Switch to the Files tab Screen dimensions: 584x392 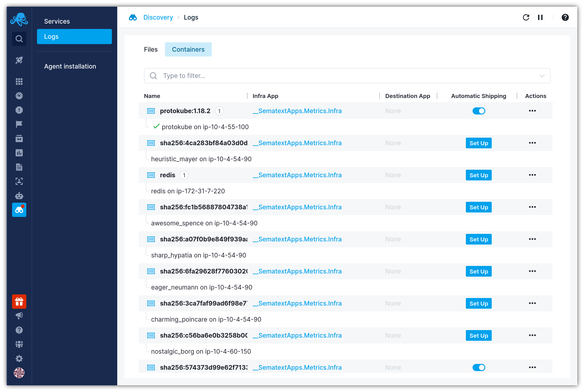click(151, 49)
